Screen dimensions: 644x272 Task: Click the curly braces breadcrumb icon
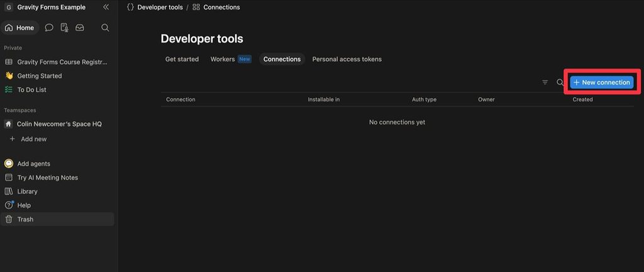click(130, 8)
